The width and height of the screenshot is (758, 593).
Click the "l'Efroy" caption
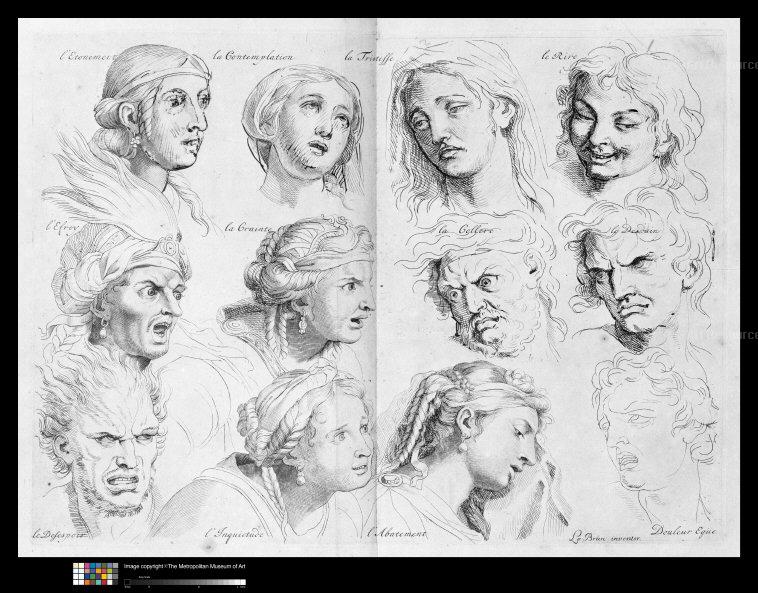(x=63, y=226)
